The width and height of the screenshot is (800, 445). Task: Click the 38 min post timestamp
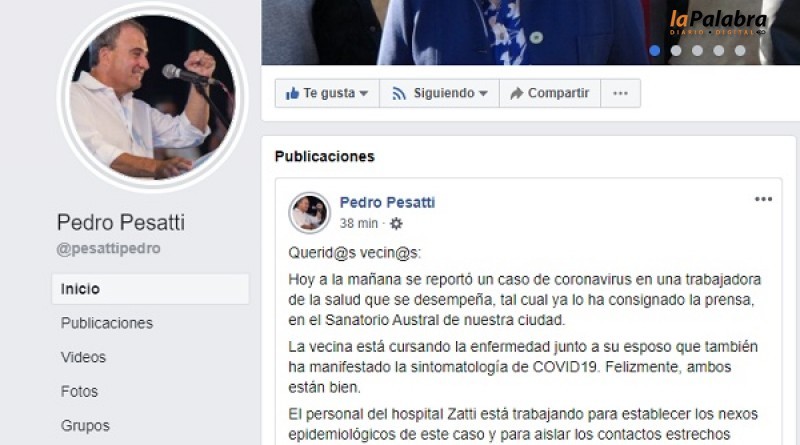(359, 224)
